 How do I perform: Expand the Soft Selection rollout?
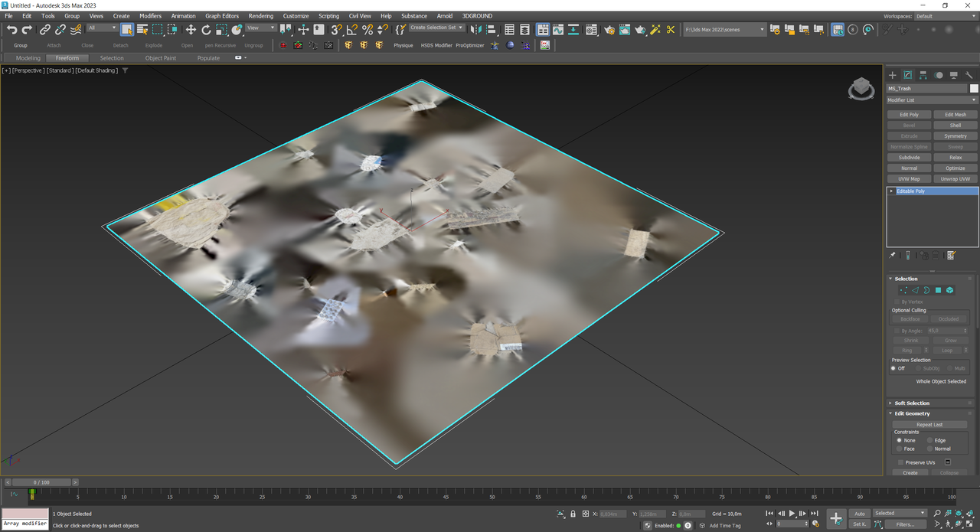point(912,403)
